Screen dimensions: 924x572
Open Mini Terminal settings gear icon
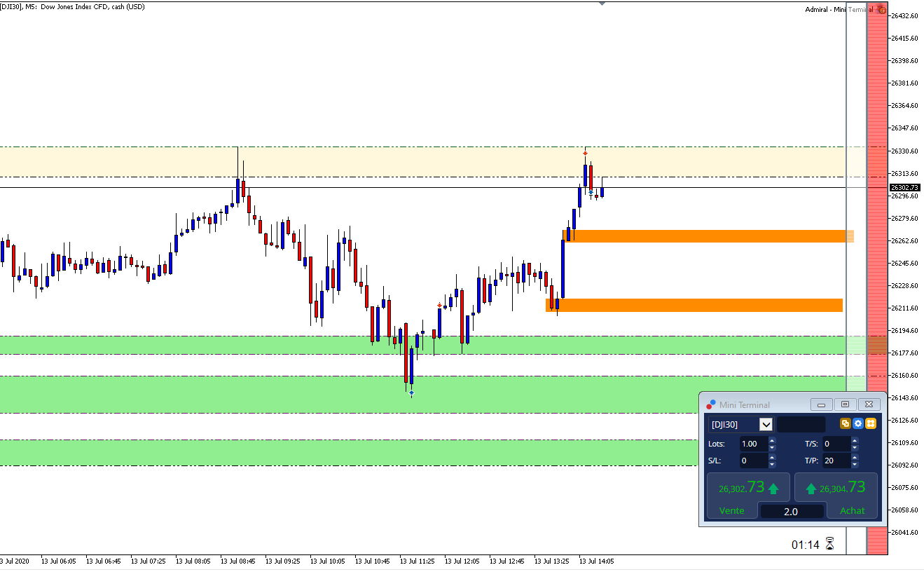(857, 423)
